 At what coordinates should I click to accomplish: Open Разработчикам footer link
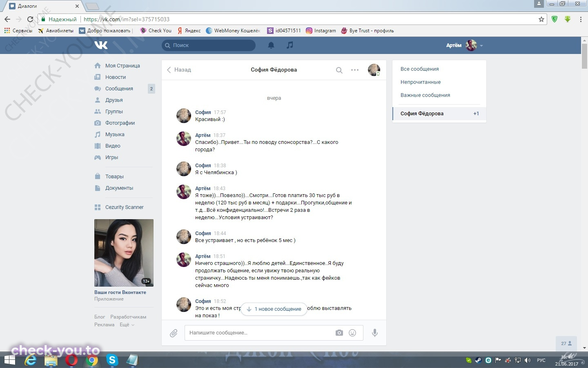click(128, 317)
